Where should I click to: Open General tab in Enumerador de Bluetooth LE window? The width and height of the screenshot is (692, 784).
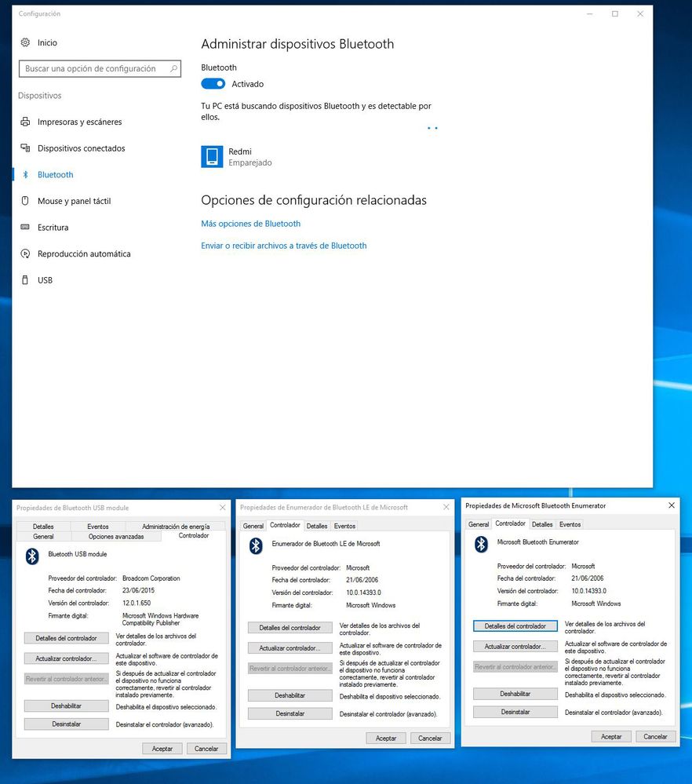point(253,526)
